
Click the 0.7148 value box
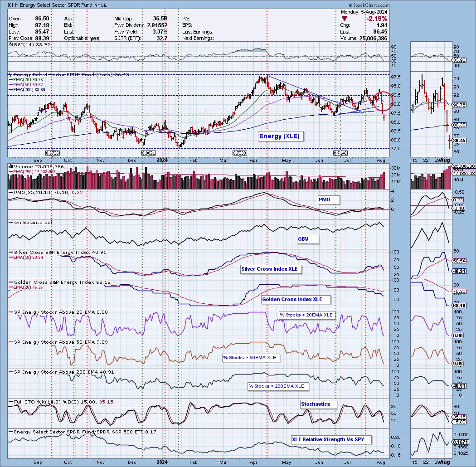(x=340, y=153)
